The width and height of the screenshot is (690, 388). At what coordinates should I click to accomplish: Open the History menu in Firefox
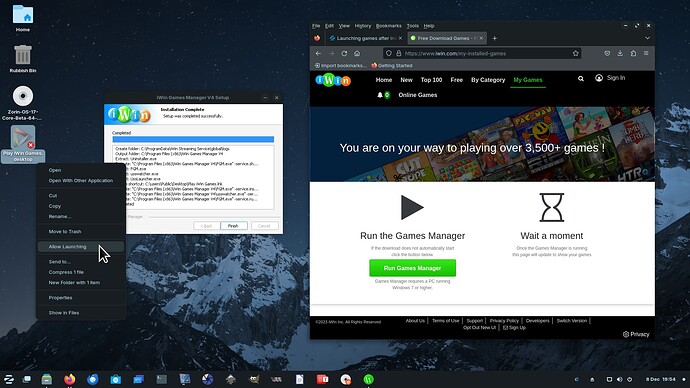pos(363,26)
